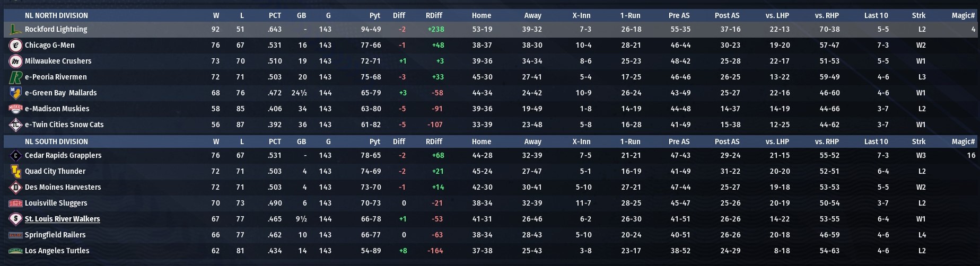Viewport: 980px width, 266px height.
Task: Sort NL North by PCT column
Action: 275,15
